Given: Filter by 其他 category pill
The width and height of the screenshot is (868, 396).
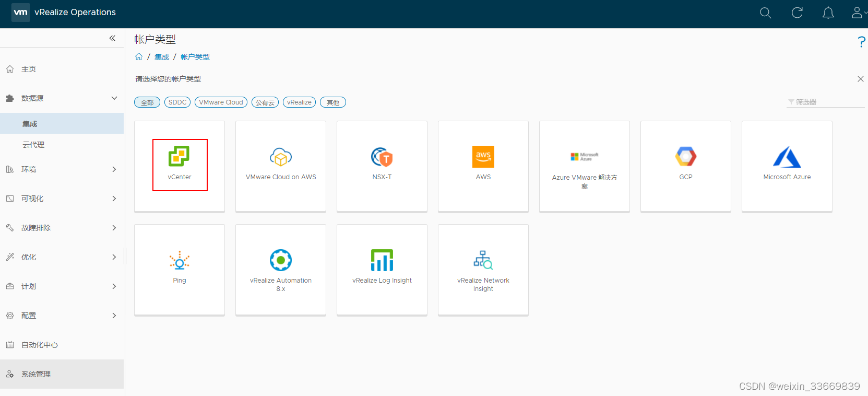Looking at the screenshot, I should coord(333,102).
